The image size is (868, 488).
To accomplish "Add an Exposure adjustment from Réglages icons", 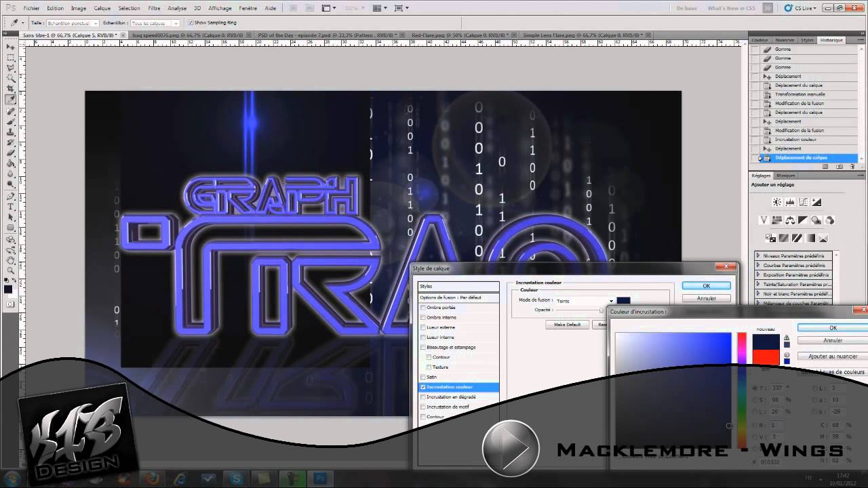I will pyautogui.click(x=817, y=202).
